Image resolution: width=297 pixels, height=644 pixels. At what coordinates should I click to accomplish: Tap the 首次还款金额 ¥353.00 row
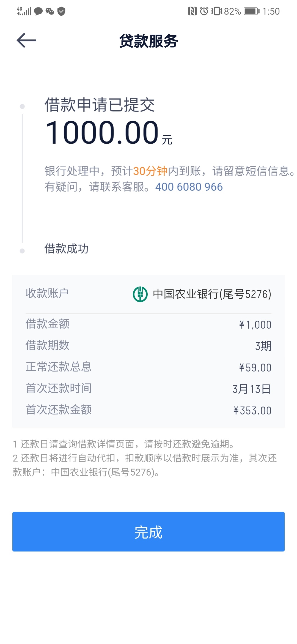(x=148, y=410)
